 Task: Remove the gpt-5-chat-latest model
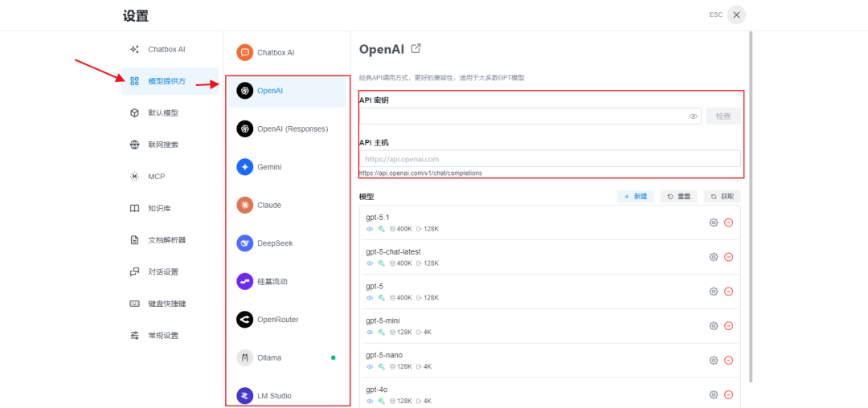[x=728, y=257]
